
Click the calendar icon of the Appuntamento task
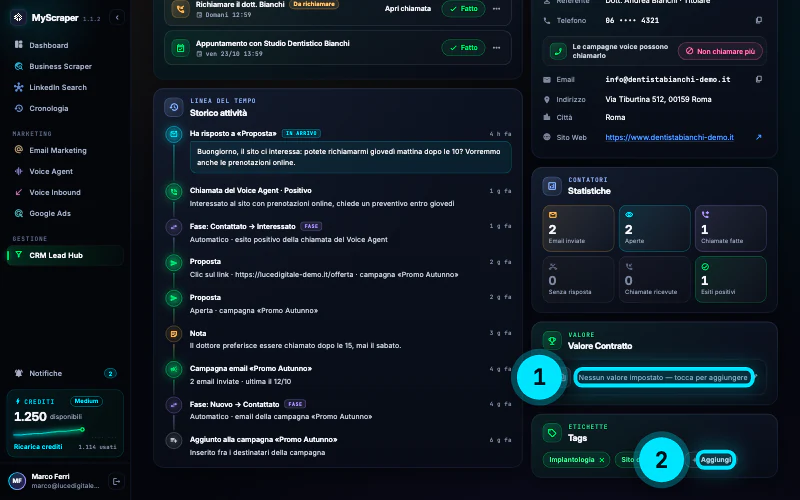pyautogui.click(x=180, y=48)
